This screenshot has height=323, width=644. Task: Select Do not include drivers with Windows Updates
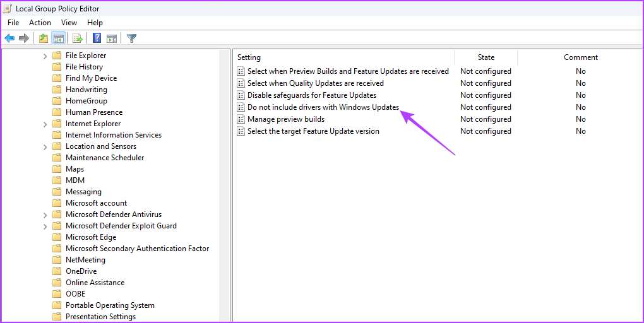tap(323, 107)
